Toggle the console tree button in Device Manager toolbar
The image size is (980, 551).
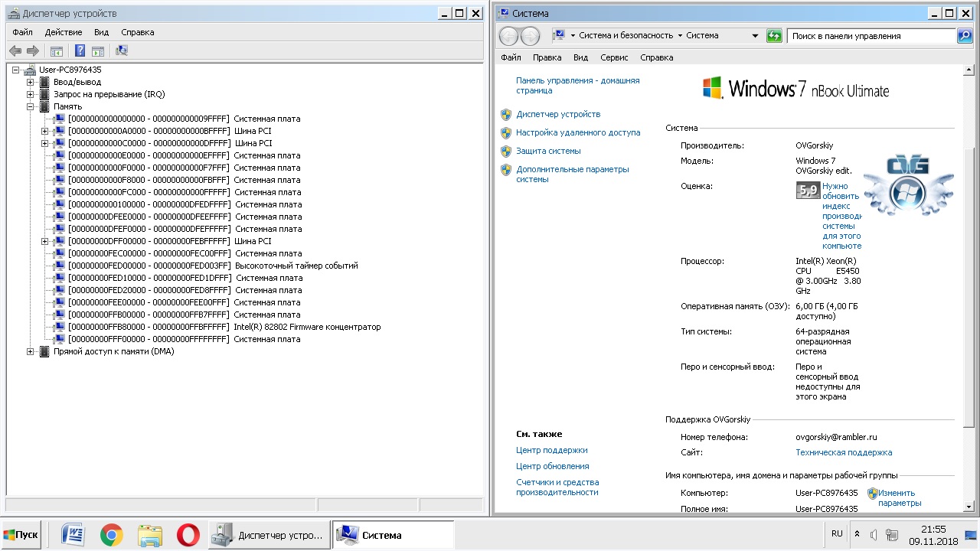[x=56, y=51]
